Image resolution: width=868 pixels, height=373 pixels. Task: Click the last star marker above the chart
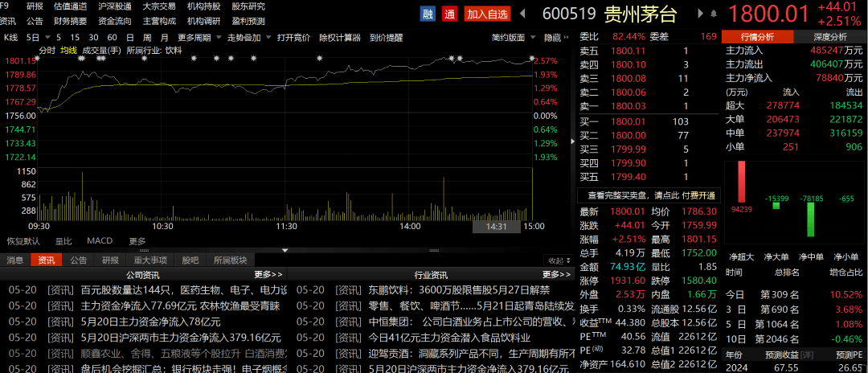coord(531,58)
